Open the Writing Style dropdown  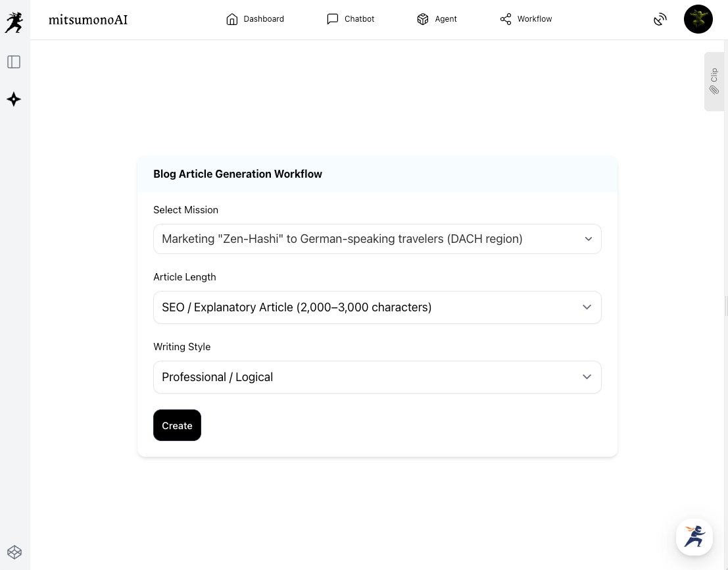(x=377, y=377)
